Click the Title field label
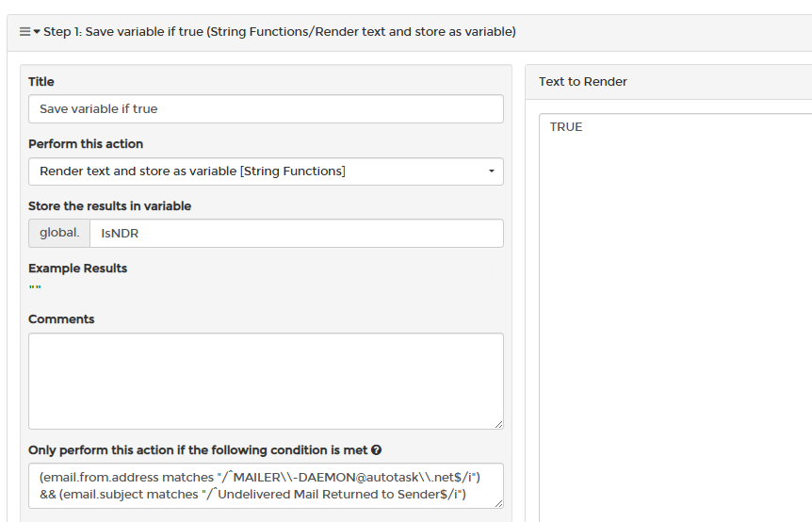 click(x=41, y=82)
